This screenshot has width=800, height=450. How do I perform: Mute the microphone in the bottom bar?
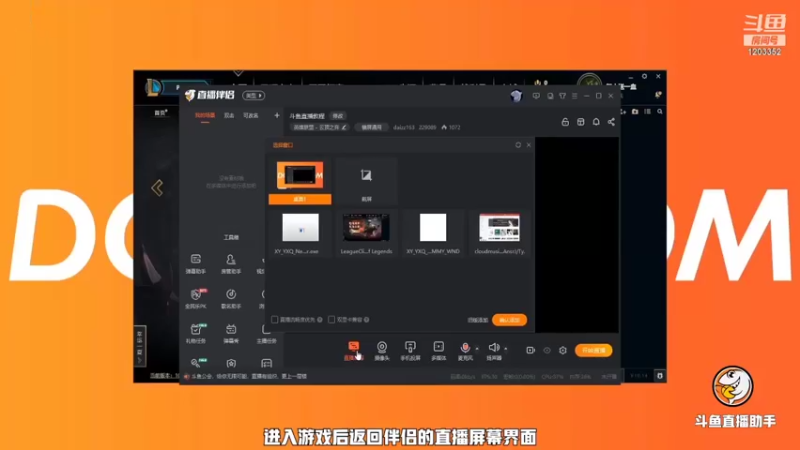(x=465, y=351)
